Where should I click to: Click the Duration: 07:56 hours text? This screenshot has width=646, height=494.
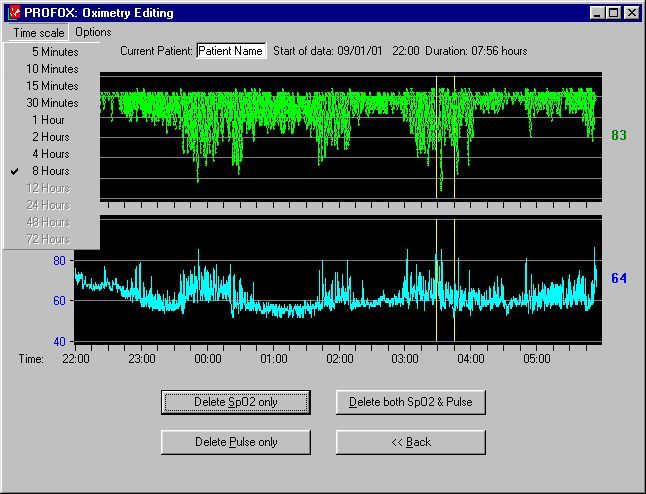coord(476,51)
